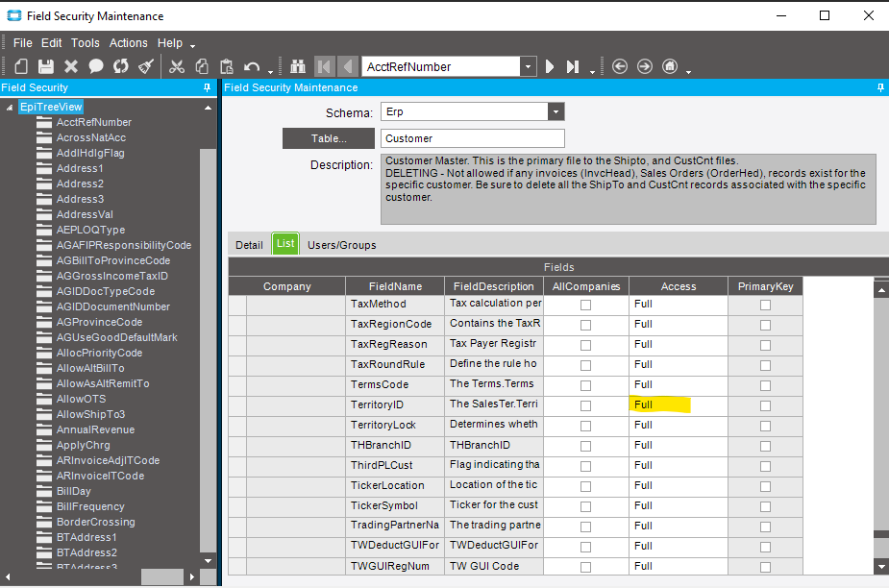Image resolution: width=889 pixels, height=588 pixels.
Task: Toggle PrimaryKey checkbox on TaxMethod row
Action: coord(765,306)
